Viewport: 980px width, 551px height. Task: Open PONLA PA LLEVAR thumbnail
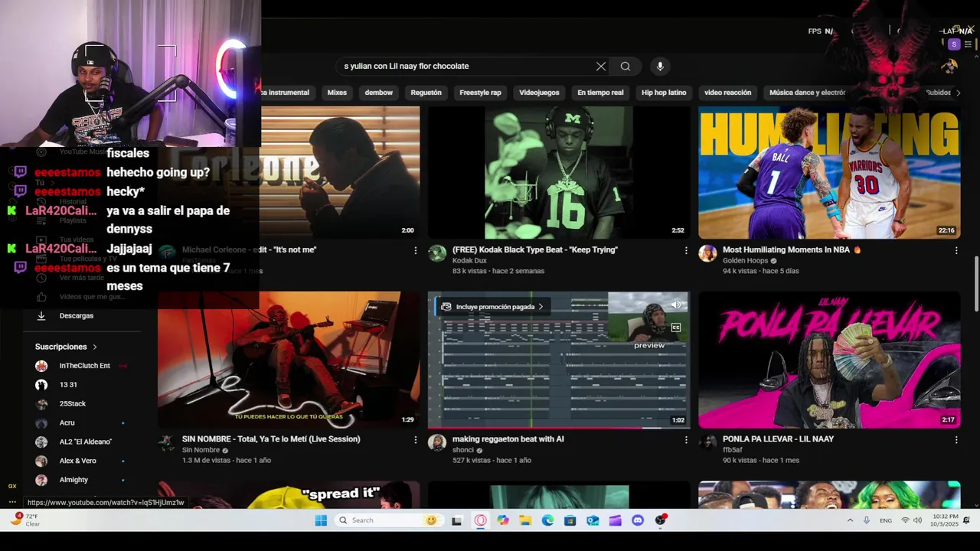829,360
